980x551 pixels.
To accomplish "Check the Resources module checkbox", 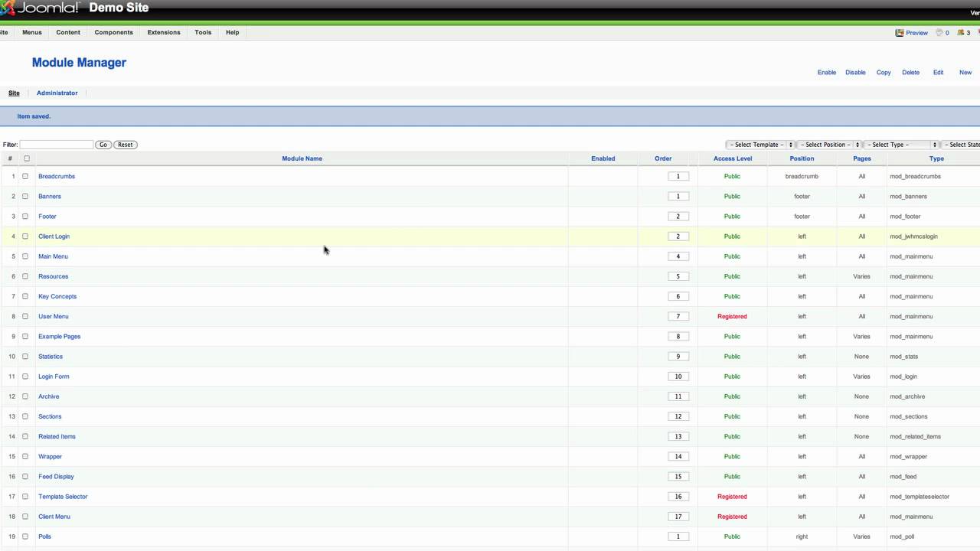I will pyautogui.click(x=25, y=276).
